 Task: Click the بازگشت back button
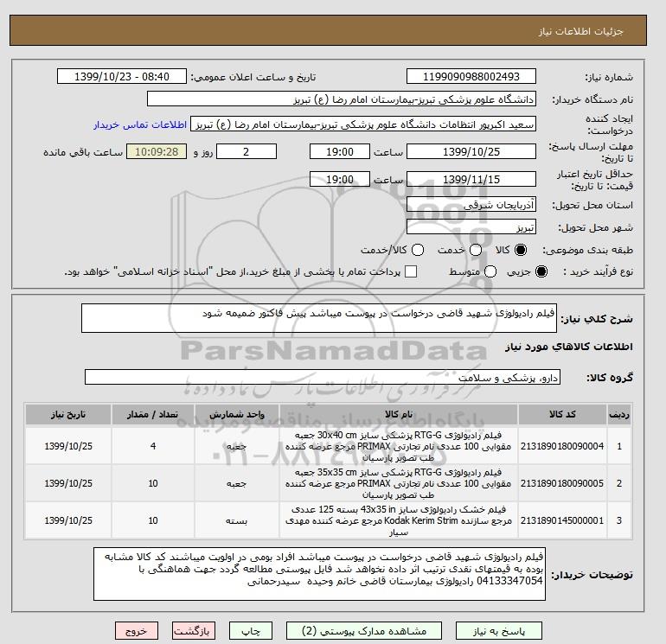coord(194,631)
